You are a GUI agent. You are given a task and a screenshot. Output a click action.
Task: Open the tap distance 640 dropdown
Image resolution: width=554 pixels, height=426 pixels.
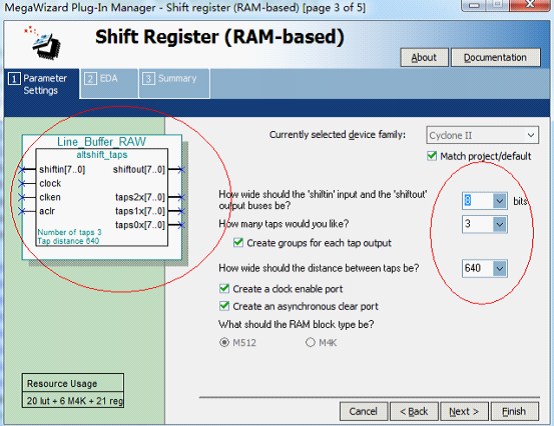(500, 268)
